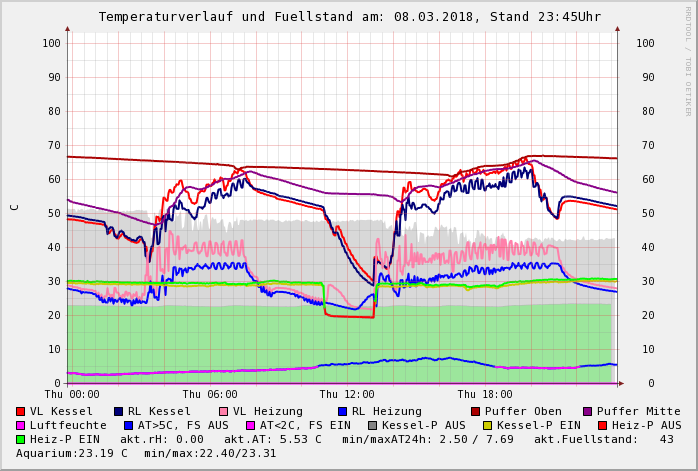Viewport: 698px width, 471px height.
Task: Select the Thu 12:00 time axis label
Action: pos(347,394)
